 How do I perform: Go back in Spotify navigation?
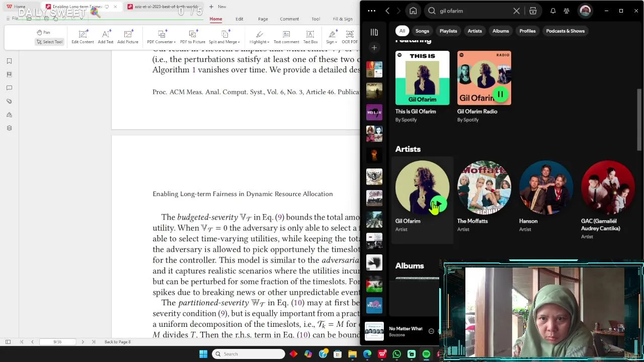(x=387, y=11)
